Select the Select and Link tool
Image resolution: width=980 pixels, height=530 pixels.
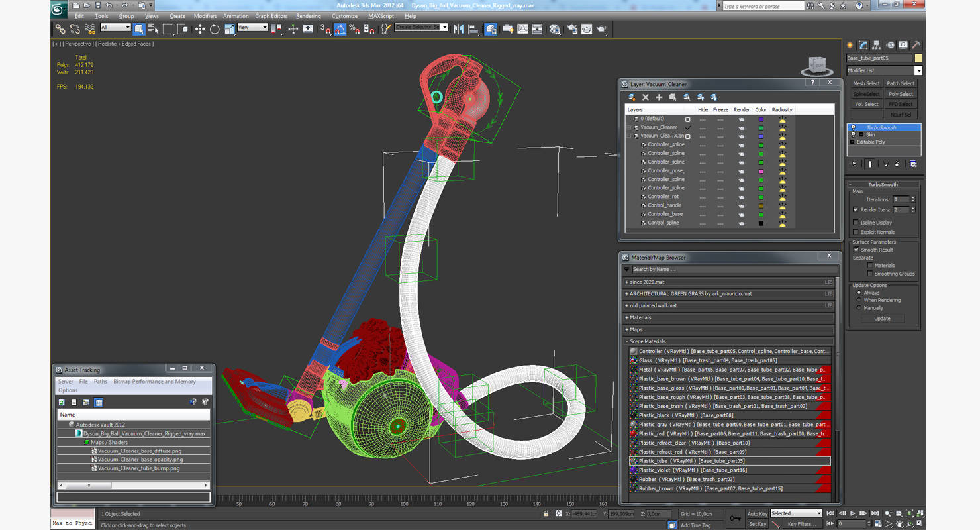click(60, 29)
